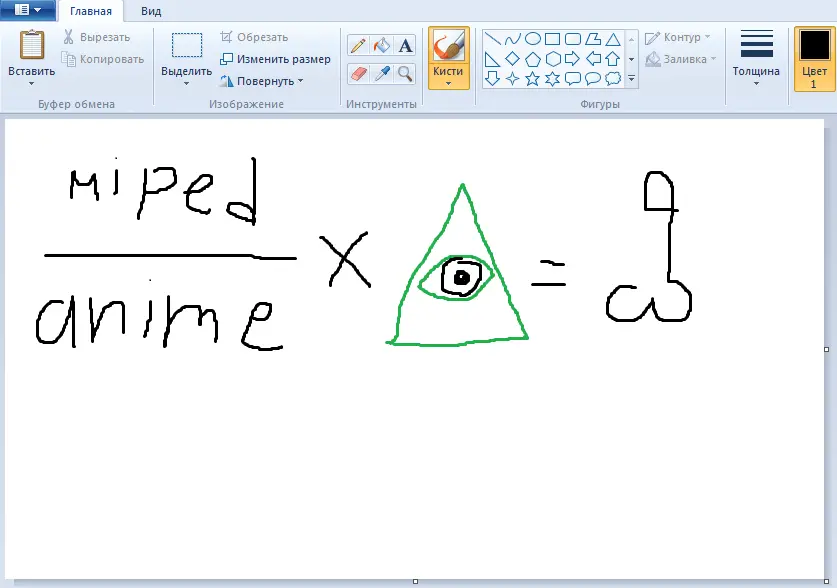Select the Magnifier tool
This screenshot has height=588, width=837.
(x=405, y=74)
